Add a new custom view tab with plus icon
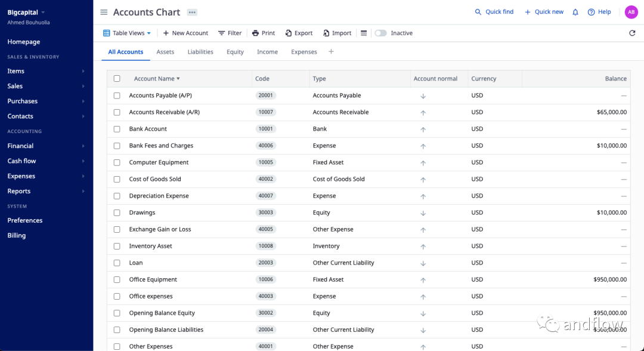 point(331,52)
